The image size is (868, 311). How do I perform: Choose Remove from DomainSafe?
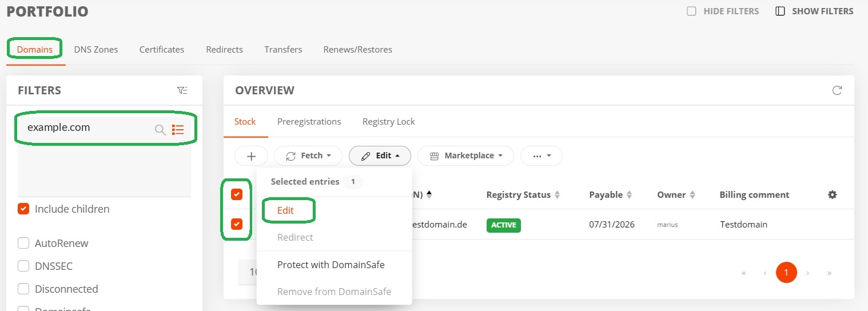click(x=335, y=292)
